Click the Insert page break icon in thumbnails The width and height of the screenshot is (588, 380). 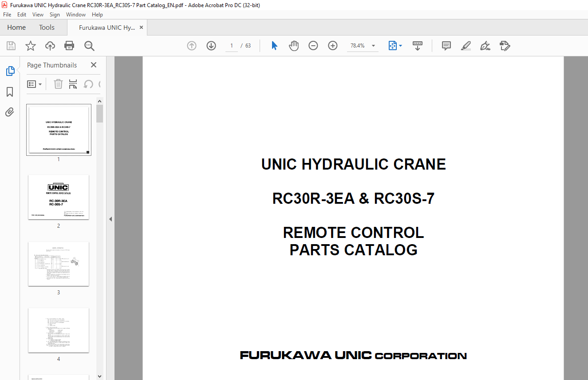point(73,84)
